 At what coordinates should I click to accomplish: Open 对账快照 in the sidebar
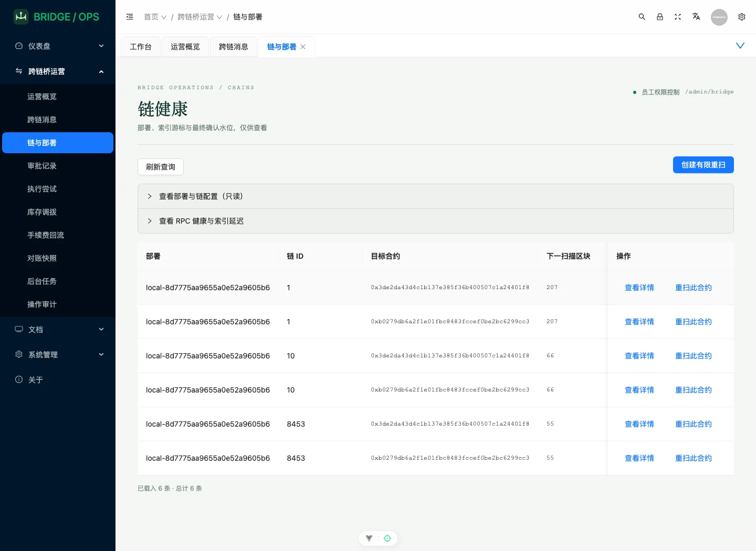tap(58, 258)
